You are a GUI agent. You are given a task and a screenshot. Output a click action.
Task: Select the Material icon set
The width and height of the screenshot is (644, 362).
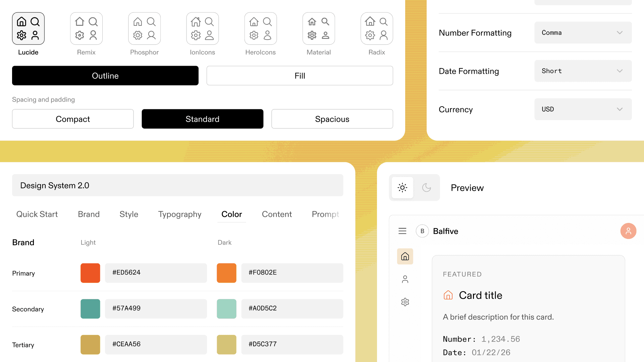click(319, 28)
